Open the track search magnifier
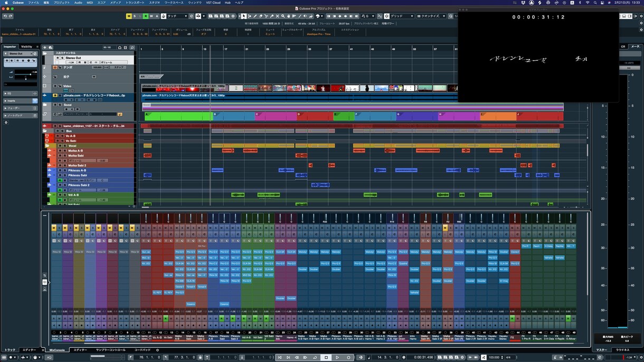 pos(132,47)
